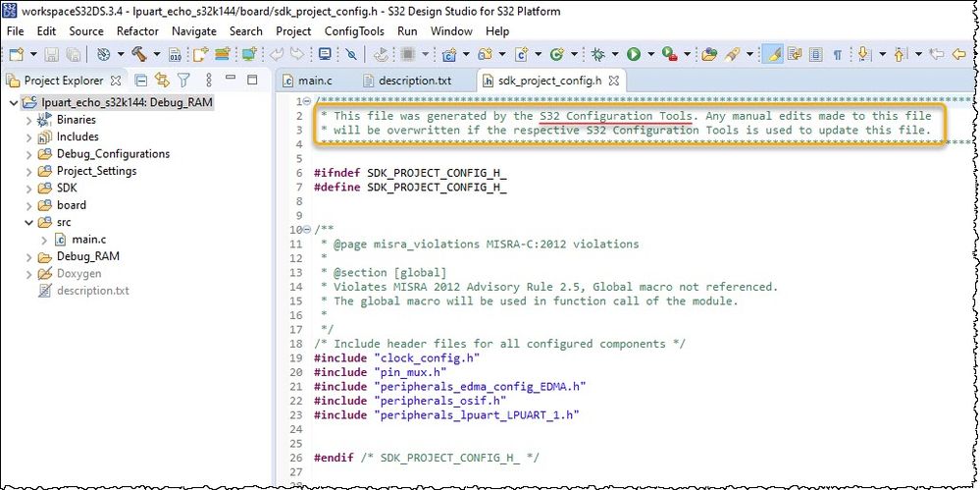Maximize the Project Explorer panel
Viewport: 980px width, 490px height.
(252, 80)
